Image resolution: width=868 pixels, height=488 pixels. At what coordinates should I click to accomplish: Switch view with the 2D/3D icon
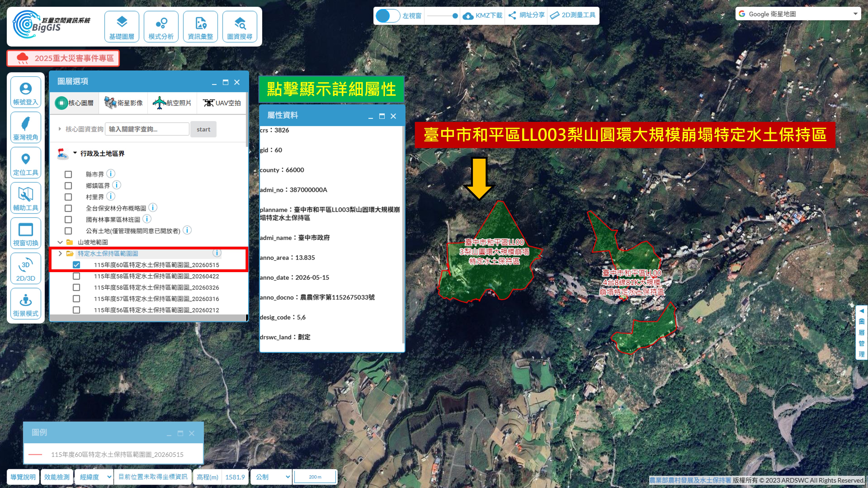pyautogui.click(x=26, y=269)
